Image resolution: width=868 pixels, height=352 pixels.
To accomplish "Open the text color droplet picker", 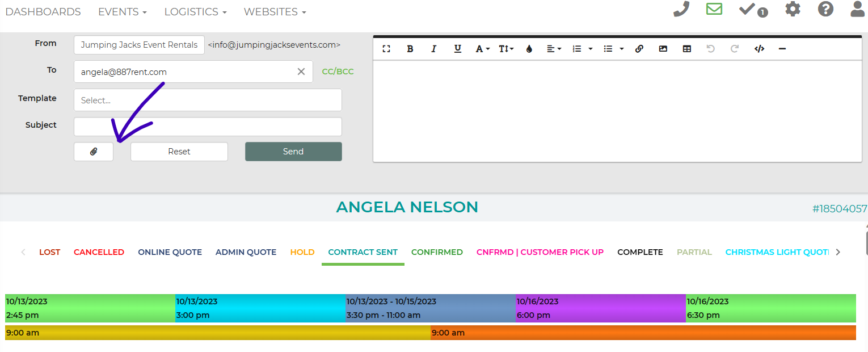I will 529,49.
